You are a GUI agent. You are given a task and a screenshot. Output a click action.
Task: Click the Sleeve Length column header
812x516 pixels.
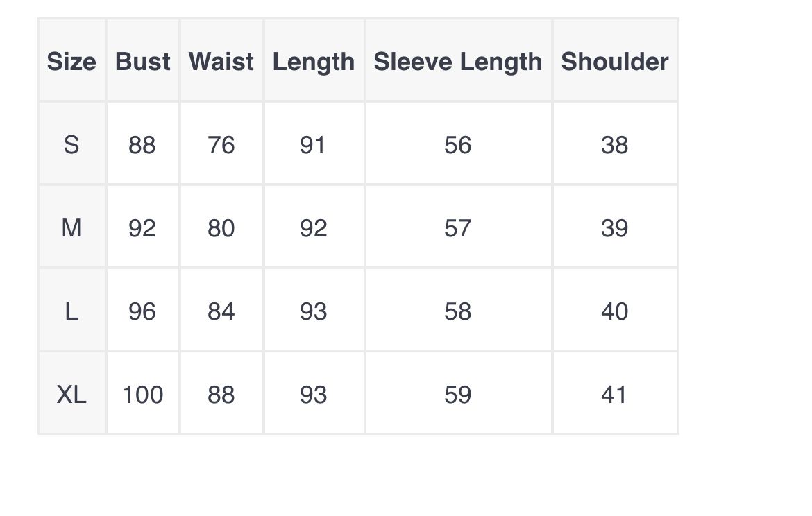pyautogui.click(x=458, y=62)
